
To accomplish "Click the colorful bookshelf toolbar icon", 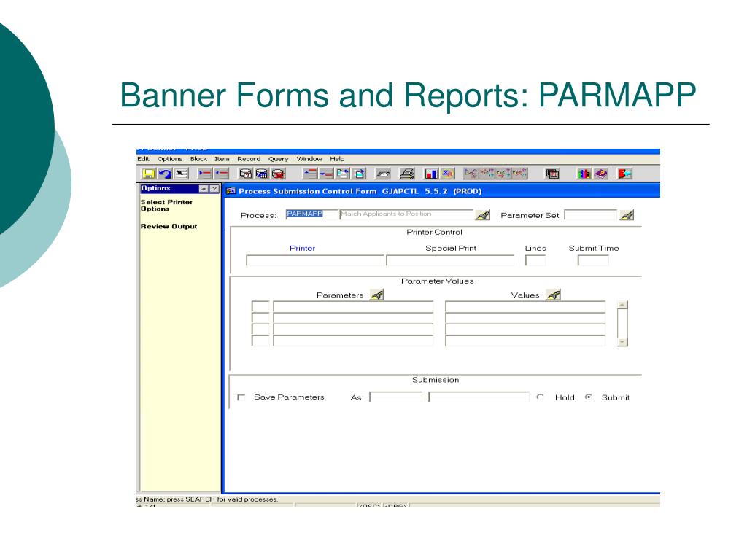I will (584, 174).
